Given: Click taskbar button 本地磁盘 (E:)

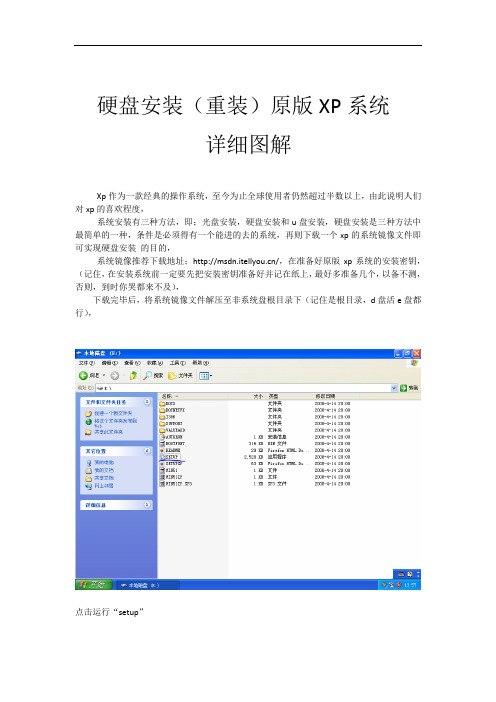Looking at the screenshot, I should 148,585.
